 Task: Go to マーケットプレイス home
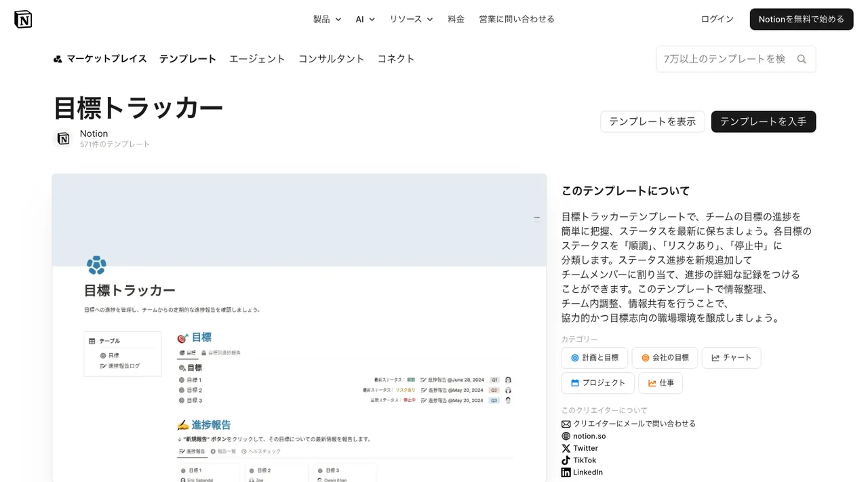100,59
